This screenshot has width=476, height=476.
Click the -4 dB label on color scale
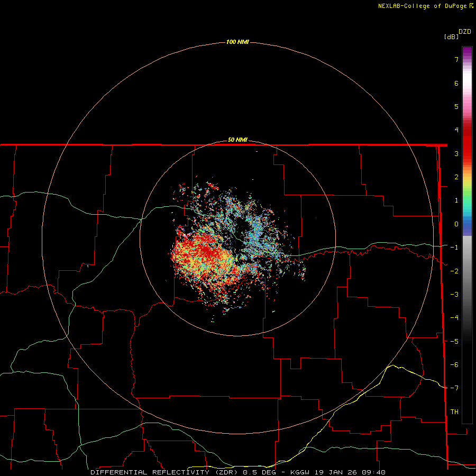coord(454,318)
